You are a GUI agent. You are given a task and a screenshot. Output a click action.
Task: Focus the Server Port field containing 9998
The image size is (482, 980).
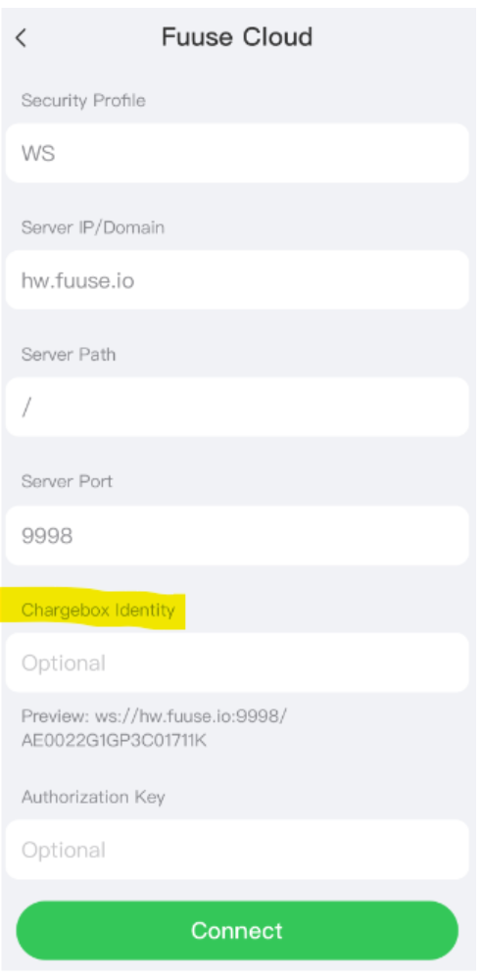coord(237,536)
